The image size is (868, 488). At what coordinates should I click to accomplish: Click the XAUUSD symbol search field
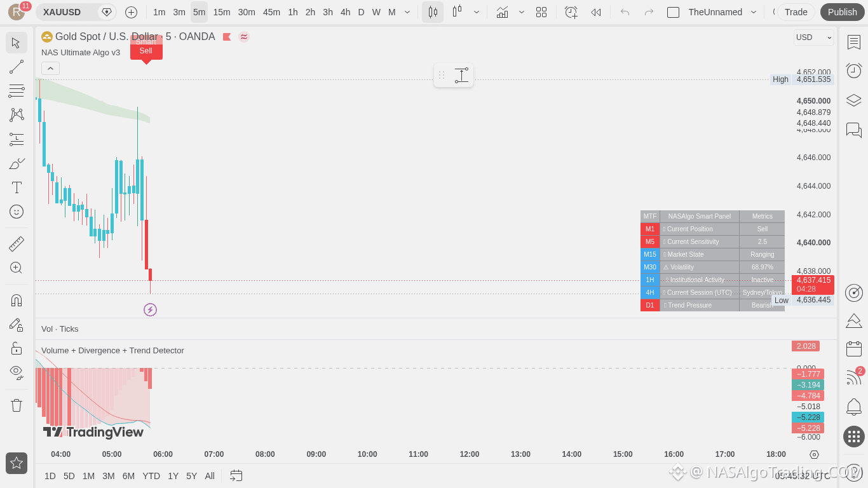click(x=68, y=12)
